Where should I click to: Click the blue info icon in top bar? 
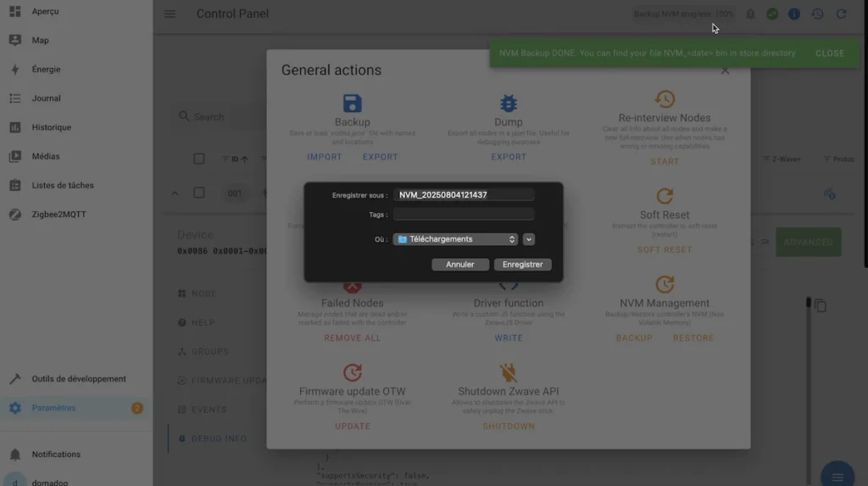[793, 14]
